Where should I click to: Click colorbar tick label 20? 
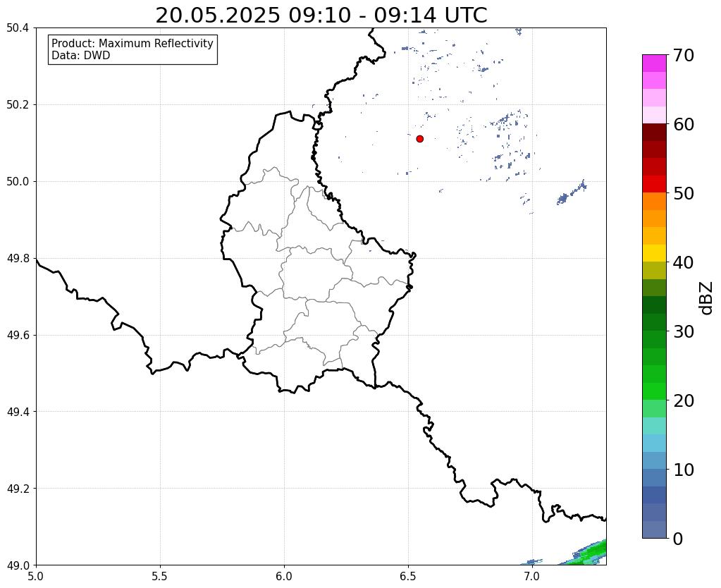(x=684, y=400)
